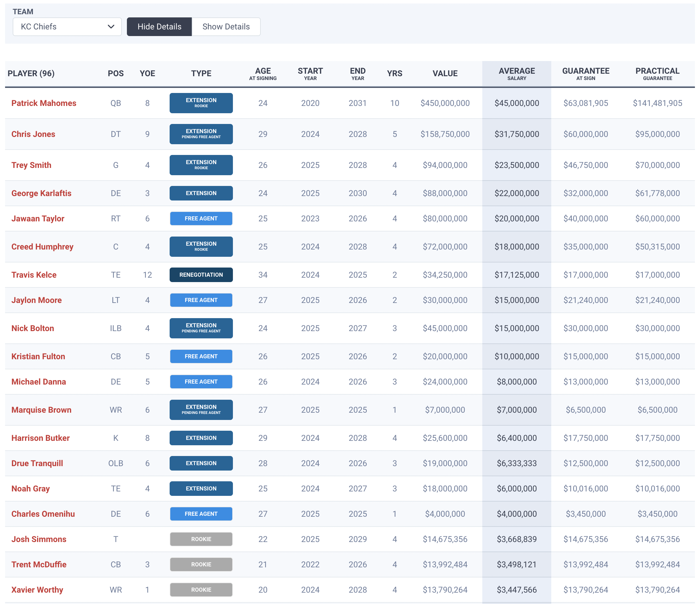The width and height of the screenshot is (700, 604).
Task: Click Josh Simmons' Rookie badge
Action: tap(201, 539)
